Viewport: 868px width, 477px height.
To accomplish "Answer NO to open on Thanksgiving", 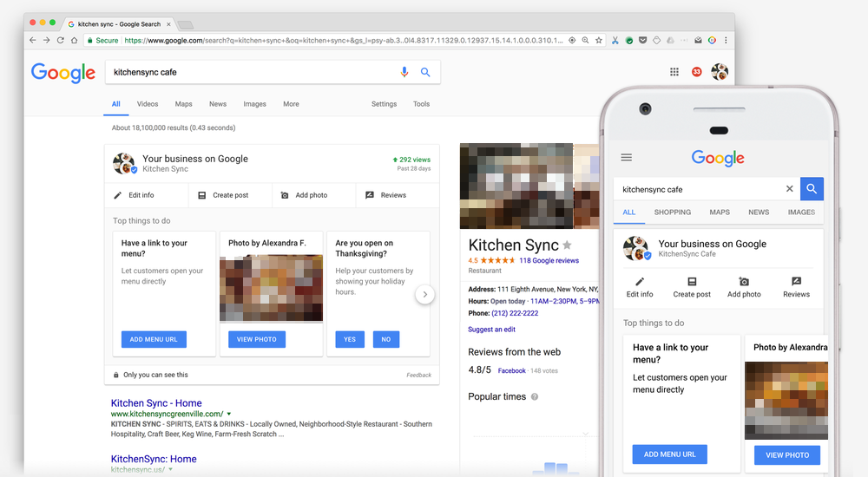I will click(x=386, y=339).
